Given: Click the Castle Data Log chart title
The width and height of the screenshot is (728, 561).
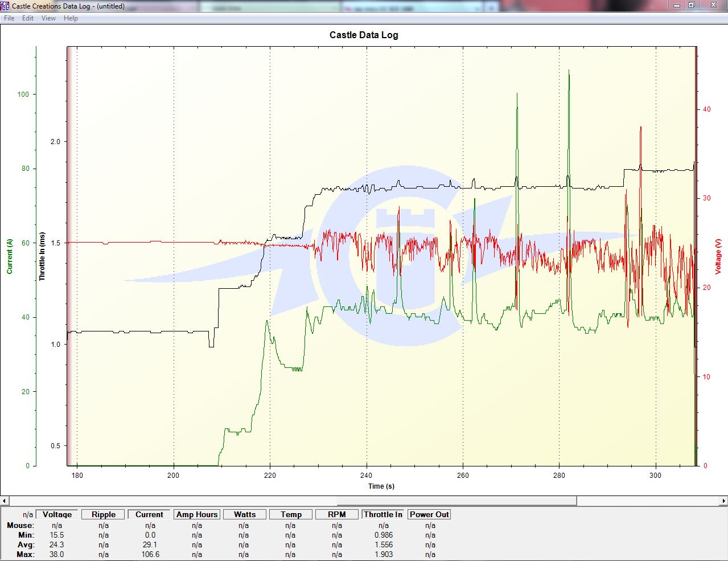Looking at the screenshot, I should tap(364, 35).
